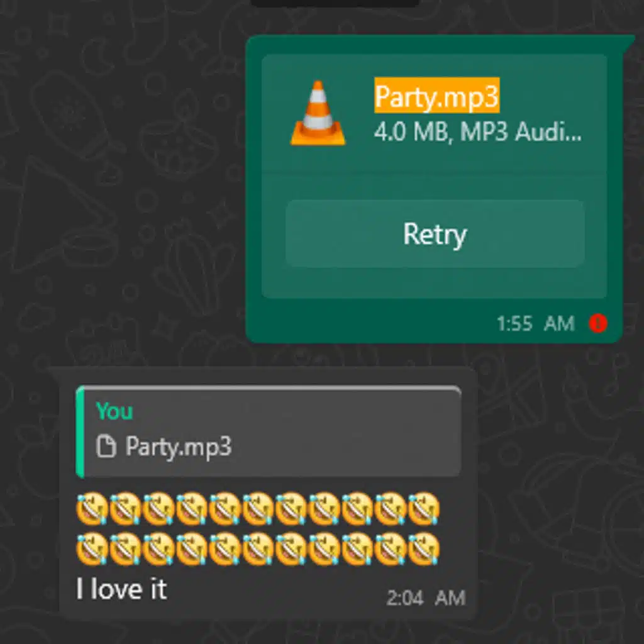
Task: Click the Retry button for Party.mp3
Action: click(x=435, y=234)
